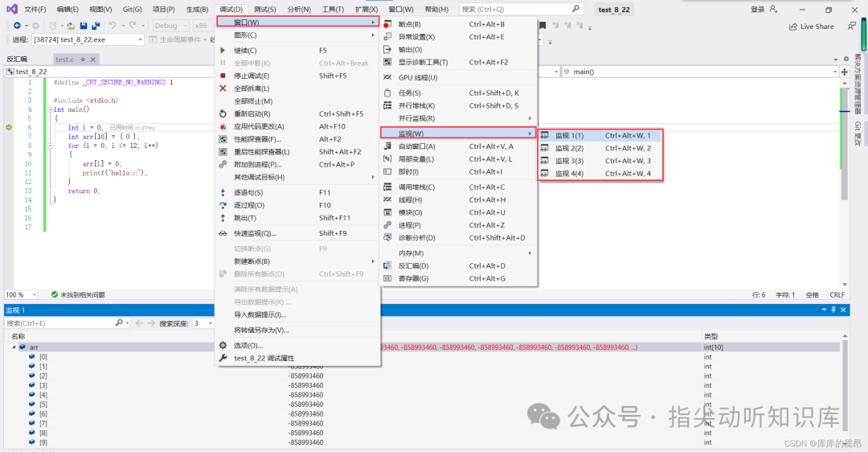868x452 pixels.
Task: Choose 反汇编(D) in the 窗口 submenu
Action: (x=458, y=266)
